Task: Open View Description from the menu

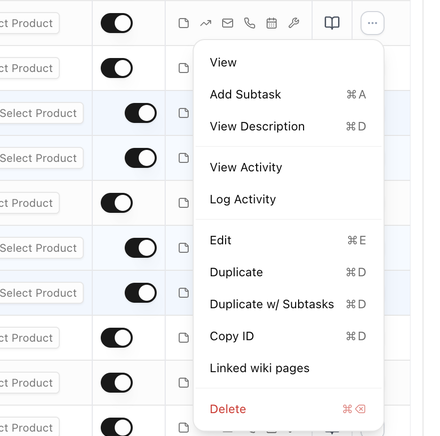Action: [x=289, y=126]
